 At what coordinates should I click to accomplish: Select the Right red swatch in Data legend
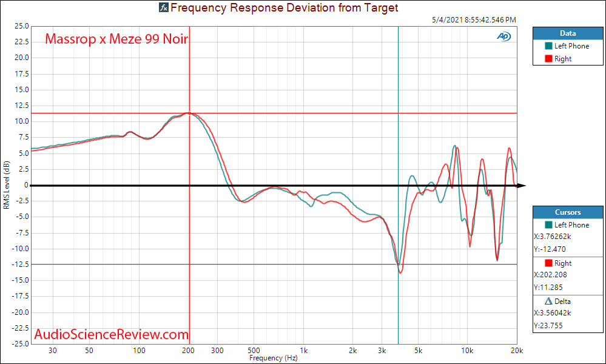click(548, 59)
